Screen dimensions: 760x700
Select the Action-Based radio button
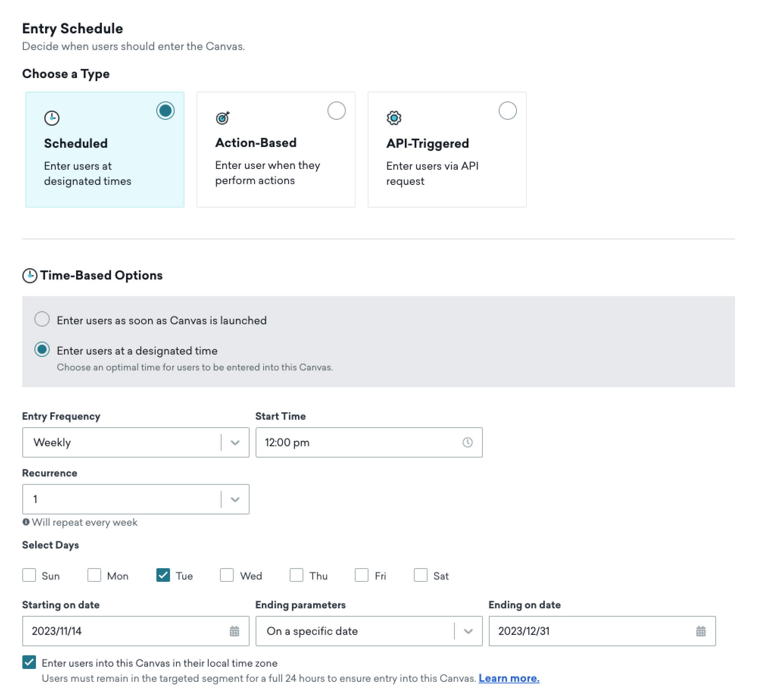pyautogui.click(x=336, y=111)
